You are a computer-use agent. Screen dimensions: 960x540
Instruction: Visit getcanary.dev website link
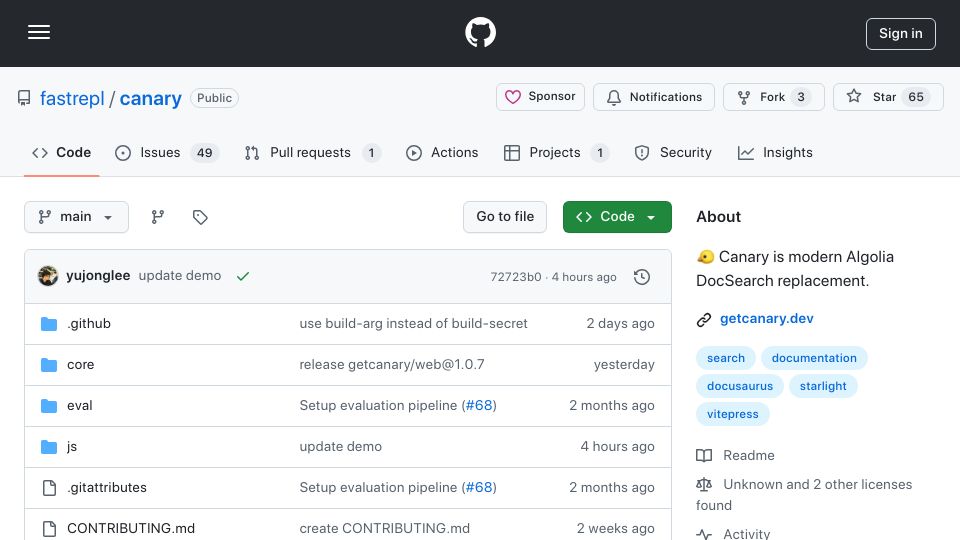point(767,318)
